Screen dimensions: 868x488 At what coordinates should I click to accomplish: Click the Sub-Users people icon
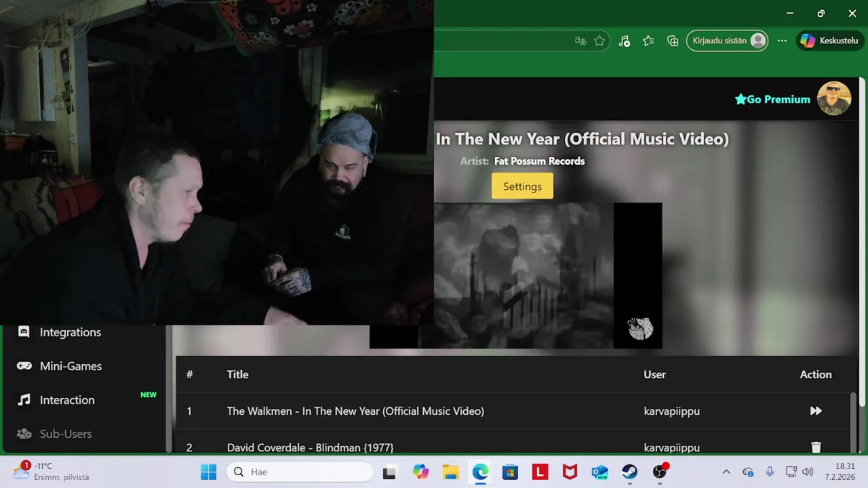pyautogui.click(x=24, y=434)
